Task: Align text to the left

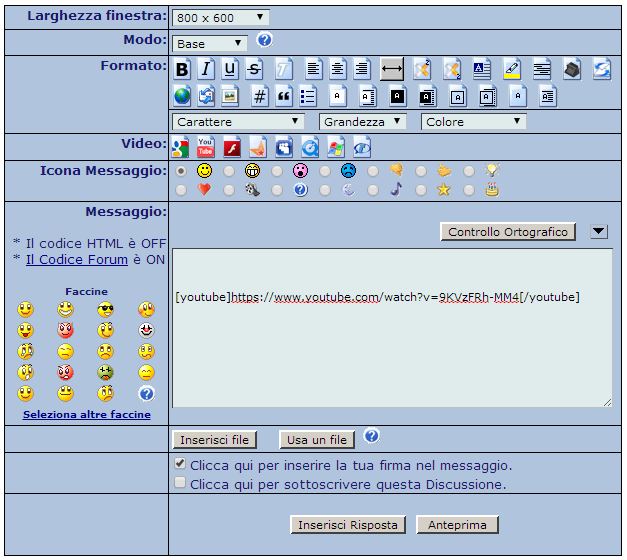Action: (314, 70)
